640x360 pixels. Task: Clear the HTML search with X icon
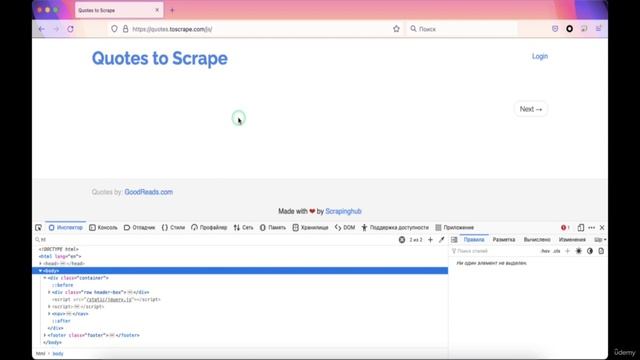click(x=402, y=240)
